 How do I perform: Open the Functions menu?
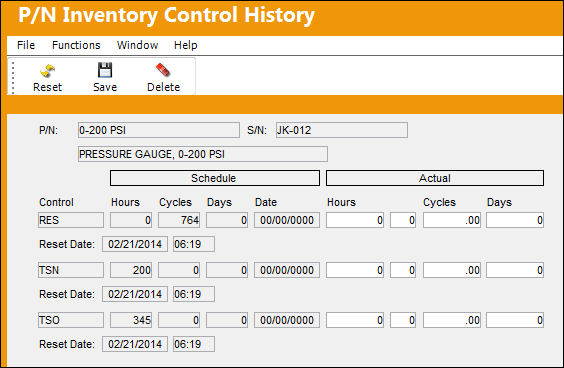click(x=76, y=45)
